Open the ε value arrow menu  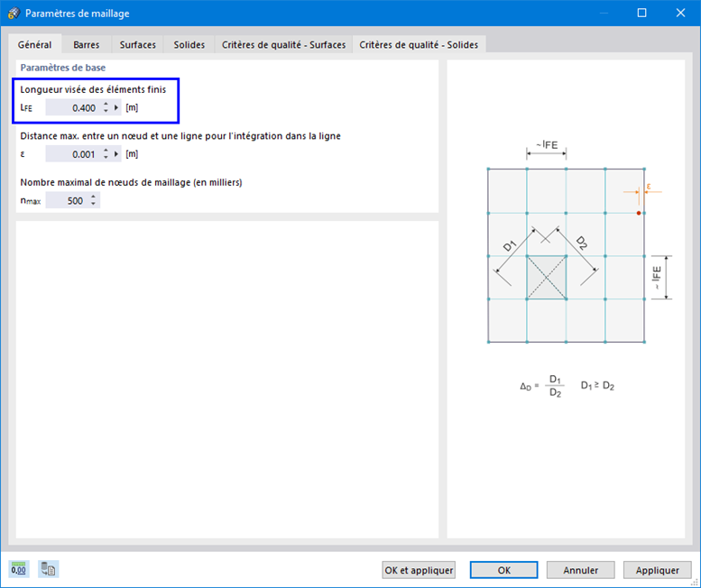pos(116,154)
